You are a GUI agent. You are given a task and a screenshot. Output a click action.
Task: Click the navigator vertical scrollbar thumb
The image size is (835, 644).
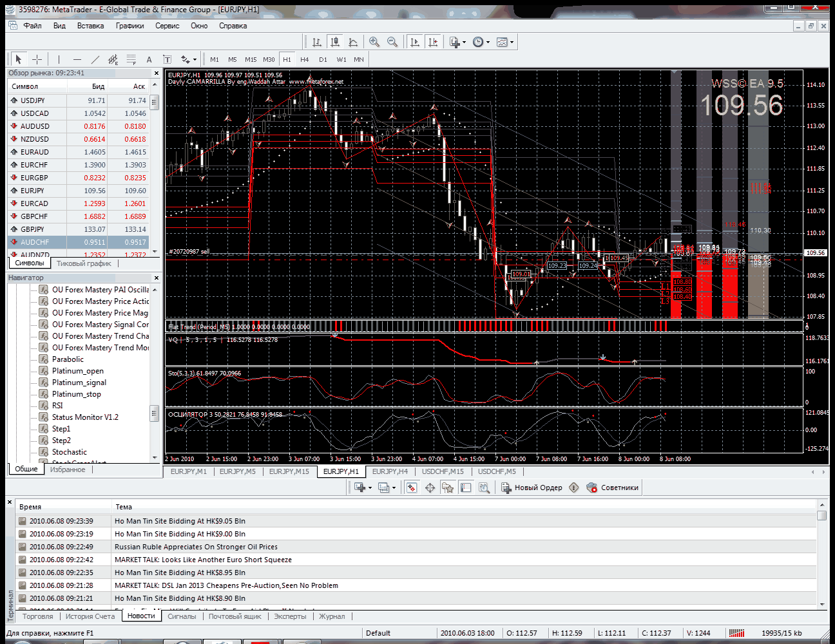pos(154,413)
